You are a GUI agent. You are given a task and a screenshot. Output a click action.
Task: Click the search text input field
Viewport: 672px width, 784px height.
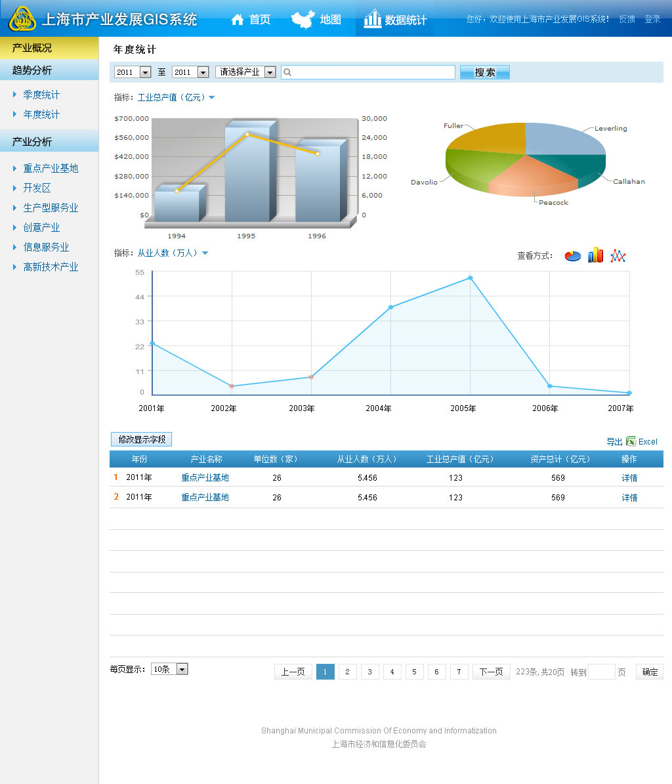(x=368, y=72)
